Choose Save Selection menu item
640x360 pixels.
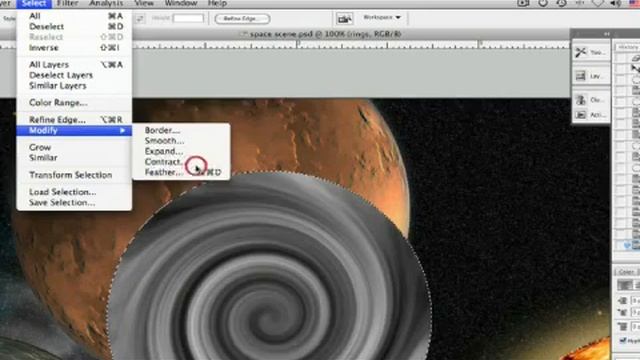point(74,202)
